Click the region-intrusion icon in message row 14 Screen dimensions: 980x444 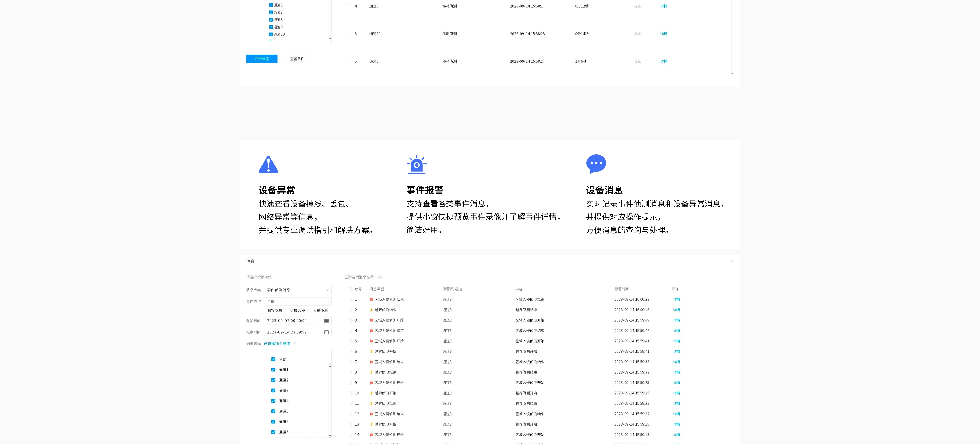click(371, 435)
